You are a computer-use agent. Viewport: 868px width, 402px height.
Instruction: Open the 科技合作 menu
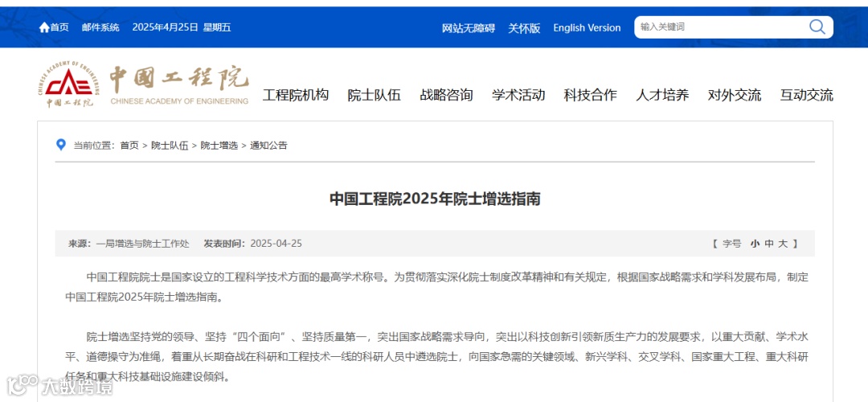tap(590, 95)
